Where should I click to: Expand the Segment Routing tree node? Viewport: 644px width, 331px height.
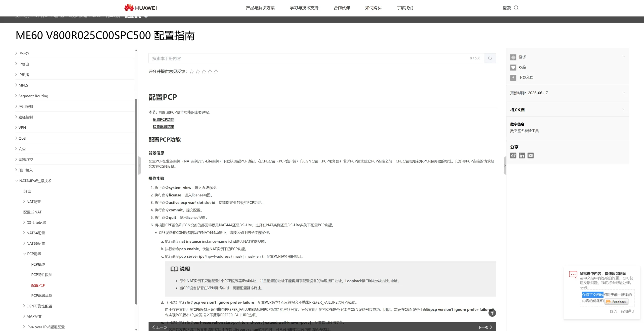16,96
